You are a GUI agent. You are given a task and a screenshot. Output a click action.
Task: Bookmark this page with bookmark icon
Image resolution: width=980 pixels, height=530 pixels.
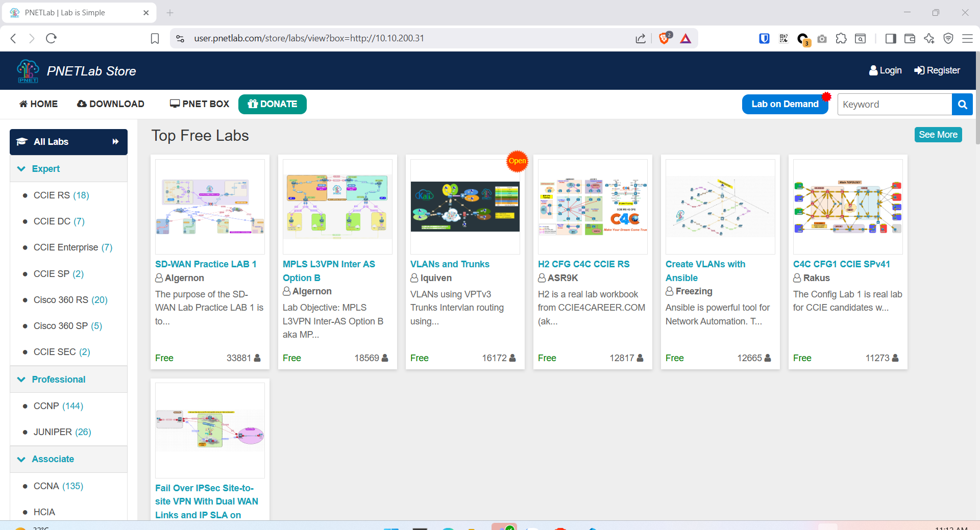coord(155,38)
